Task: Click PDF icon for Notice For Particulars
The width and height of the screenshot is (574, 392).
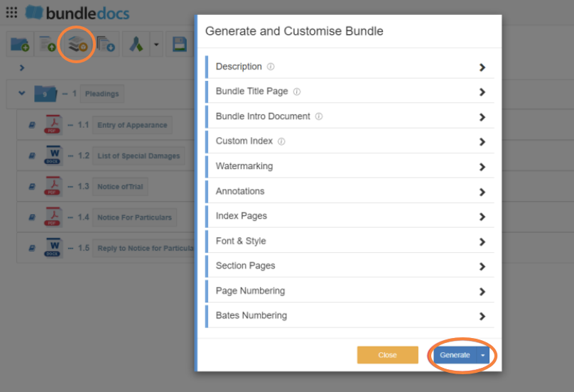Action: (53, 217)
